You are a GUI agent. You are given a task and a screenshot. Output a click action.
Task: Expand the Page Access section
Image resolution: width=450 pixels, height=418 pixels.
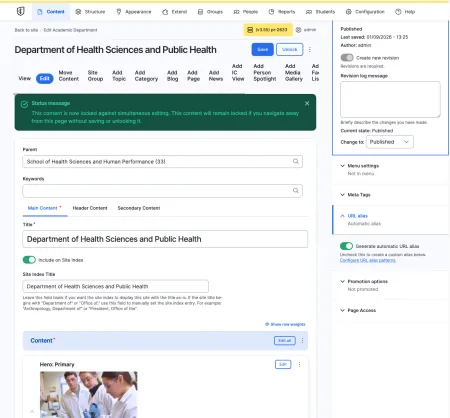click(361, 310)
